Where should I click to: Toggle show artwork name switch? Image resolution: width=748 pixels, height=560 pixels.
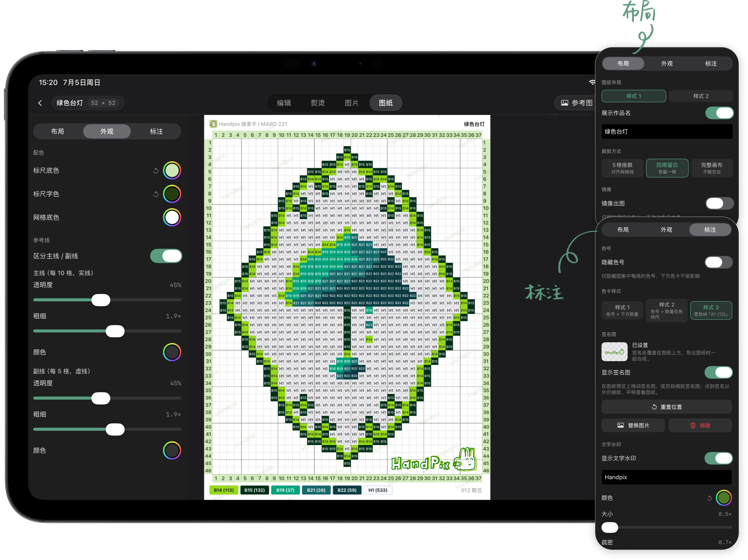click(719, 113)
